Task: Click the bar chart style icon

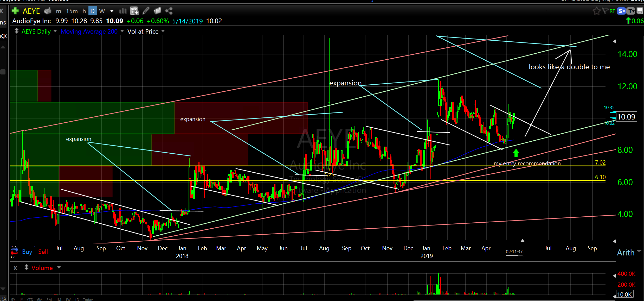Action: tap(123, 11)
